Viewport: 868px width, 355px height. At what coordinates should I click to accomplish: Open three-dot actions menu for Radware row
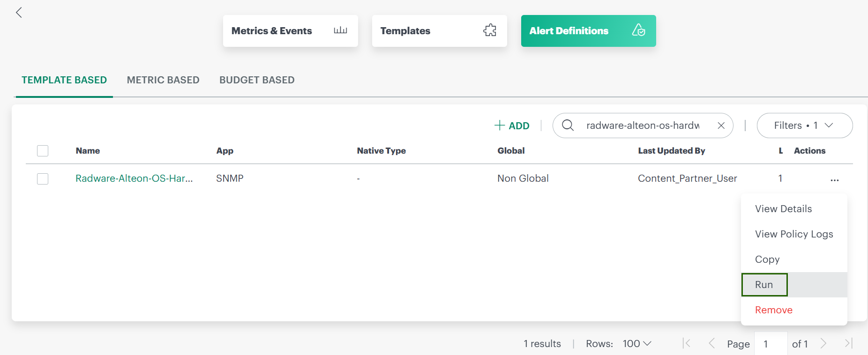pos(834,180)
